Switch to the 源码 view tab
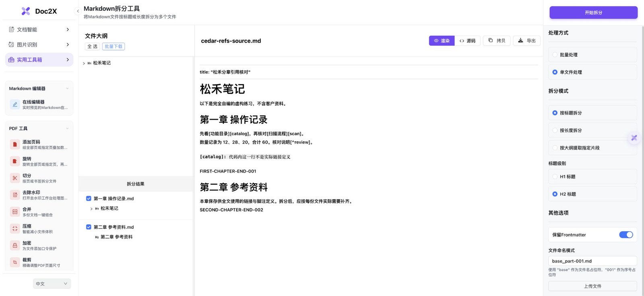The height and width of the screenshot is (296, 644). tap(467, 41)
